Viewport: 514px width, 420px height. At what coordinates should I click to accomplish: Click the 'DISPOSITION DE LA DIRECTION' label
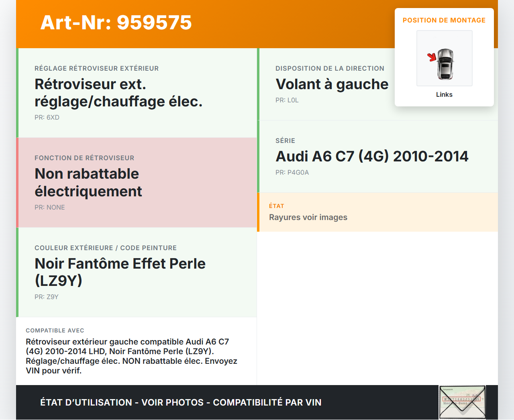click(x=330, y=68)
